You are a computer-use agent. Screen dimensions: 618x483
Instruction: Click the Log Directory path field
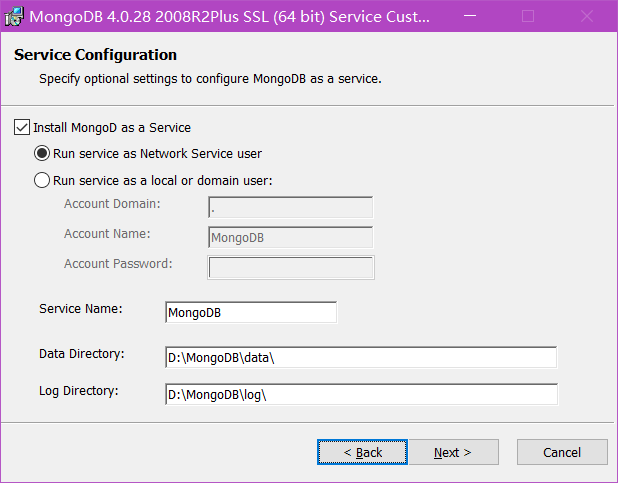[361, 394]
